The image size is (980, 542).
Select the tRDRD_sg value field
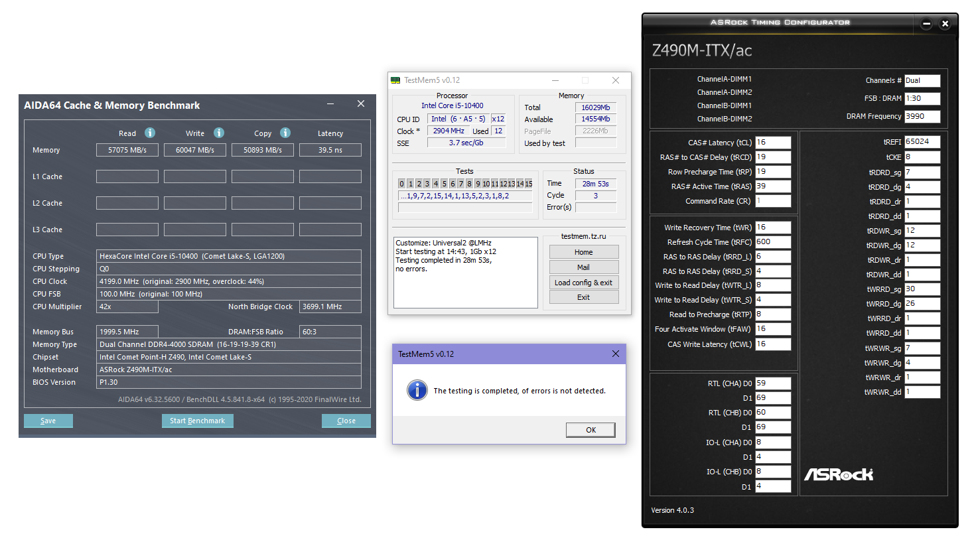tap(922, 172)
